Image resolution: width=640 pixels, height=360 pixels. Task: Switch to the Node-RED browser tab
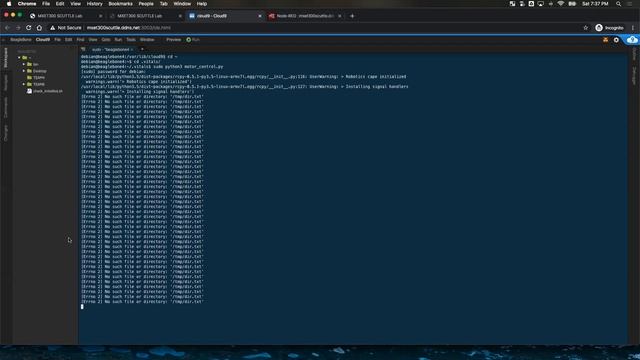click(x=304, y=16)
